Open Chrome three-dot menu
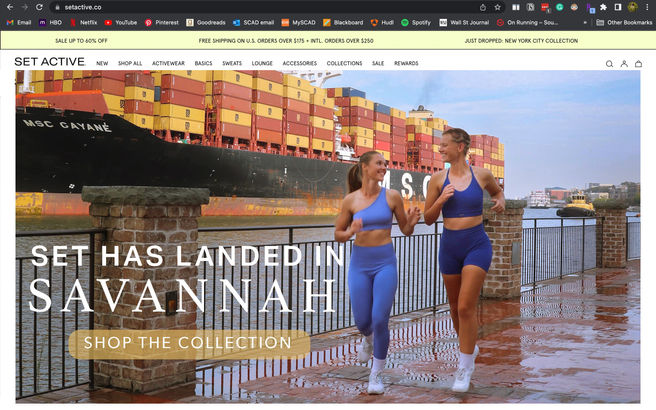Viewport: 656px width, 410px height. pyautogui.click(x=647, y=7)
